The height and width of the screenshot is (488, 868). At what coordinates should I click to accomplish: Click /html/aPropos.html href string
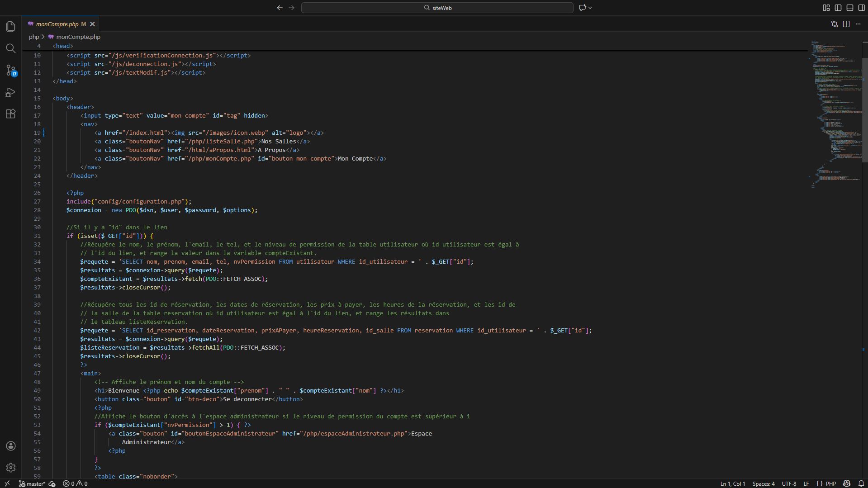[x=219, y=150]
